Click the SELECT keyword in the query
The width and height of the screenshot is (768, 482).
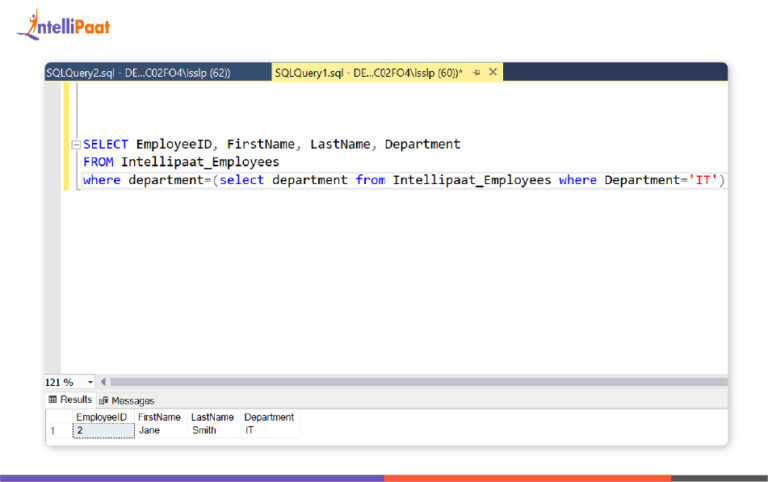coord(105,145)
